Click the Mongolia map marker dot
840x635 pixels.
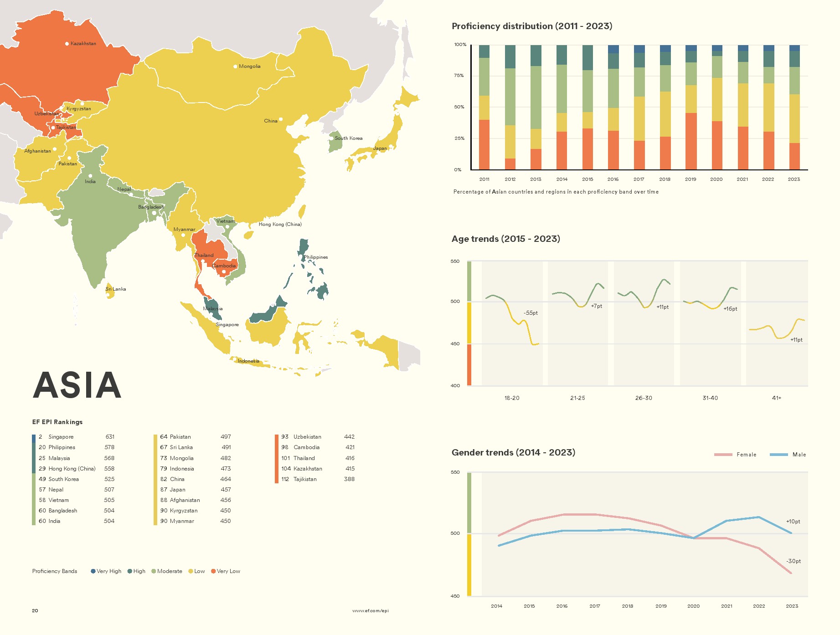coord(235,67)
